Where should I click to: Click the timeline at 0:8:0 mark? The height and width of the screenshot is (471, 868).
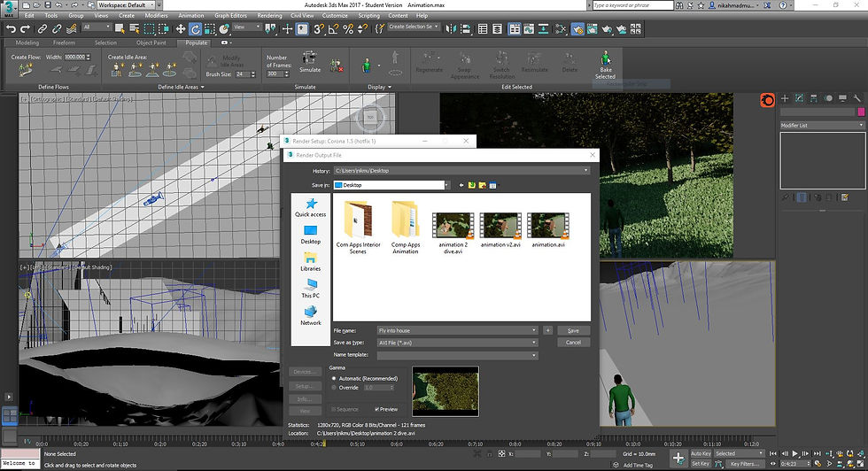point(515,443)
